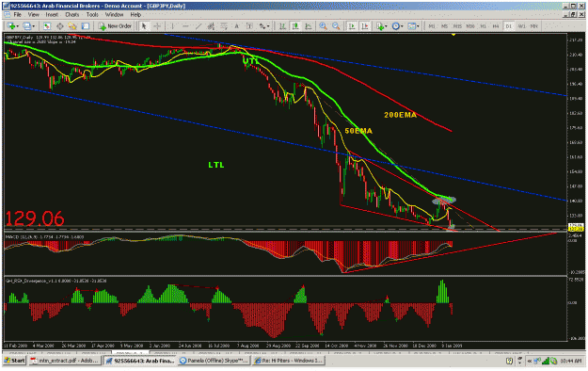Expand the Arrows tool dropdown arrow
This screenshot has width=588, height=371.
click(x=268, y=26)
